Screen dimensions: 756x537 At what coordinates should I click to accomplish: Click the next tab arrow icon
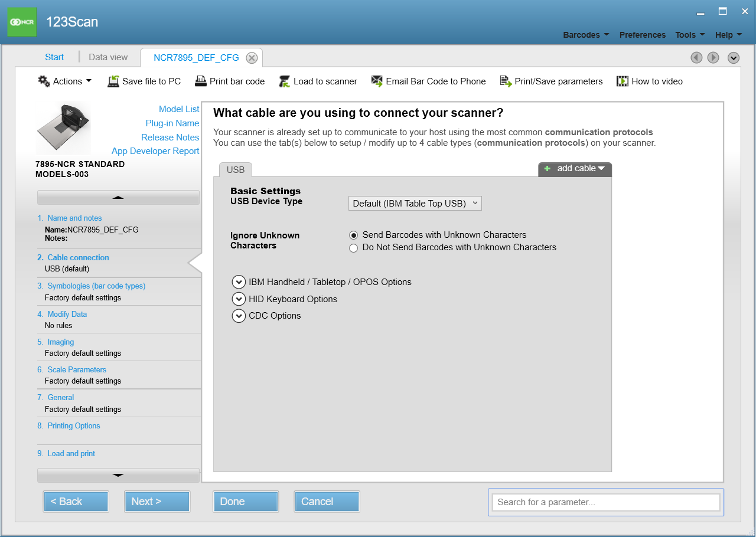(713, 57)
